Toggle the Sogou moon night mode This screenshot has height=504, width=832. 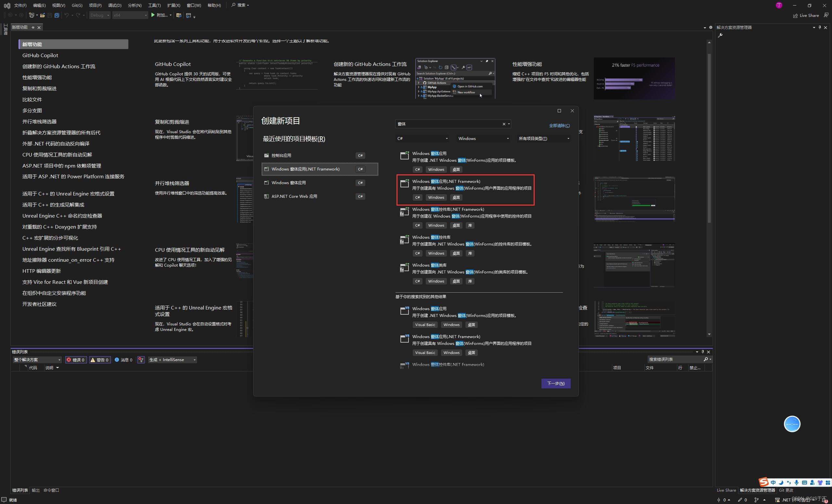(x=781, y=483)
